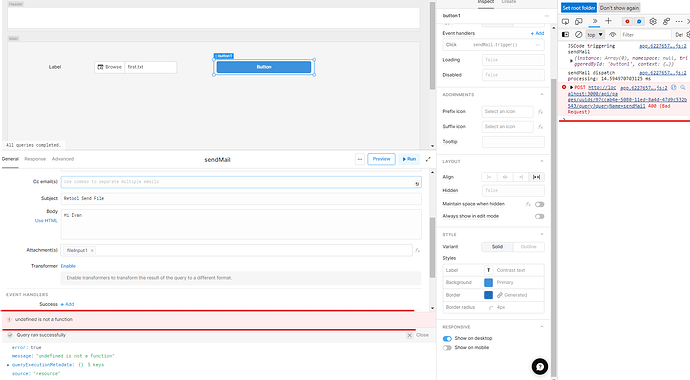Add a Success event handler
The height and width of the screenshot is (380, 690).
[67, 304]
